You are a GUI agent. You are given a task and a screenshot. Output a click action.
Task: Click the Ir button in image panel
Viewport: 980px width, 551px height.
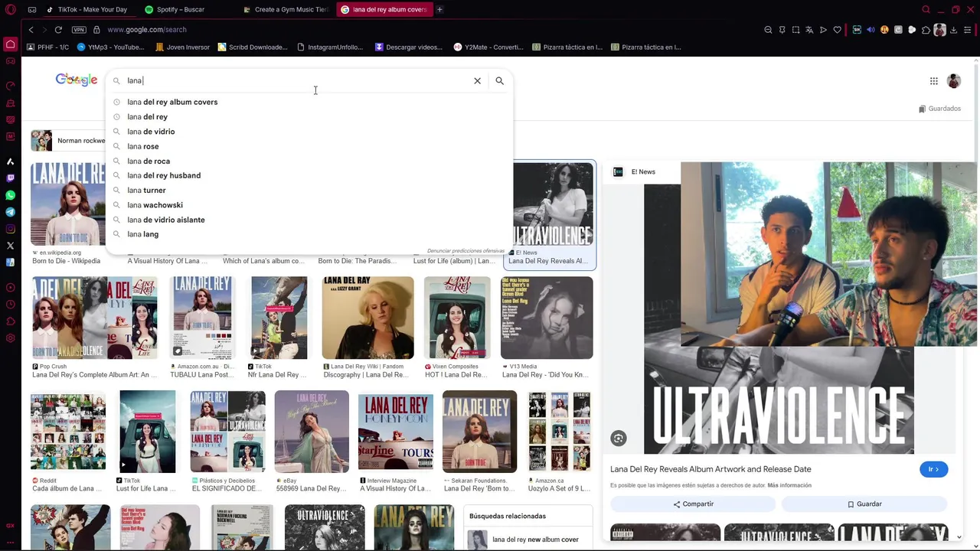pyautogui.click(x=933, y=469)
